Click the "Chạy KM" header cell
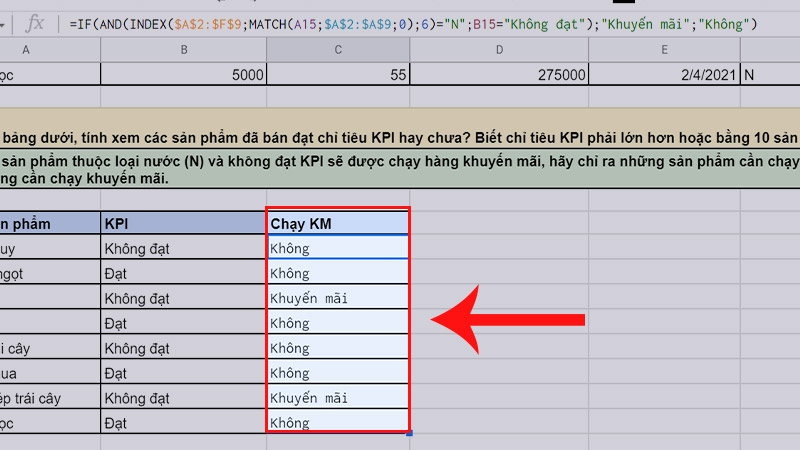 [337, 223]
